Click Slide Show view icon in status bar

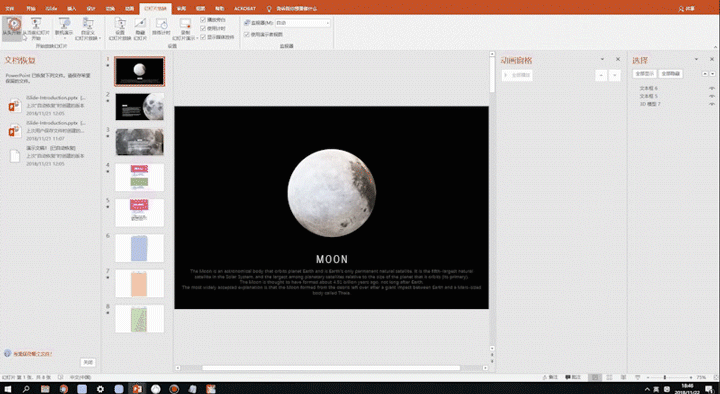tap(638, 377)
